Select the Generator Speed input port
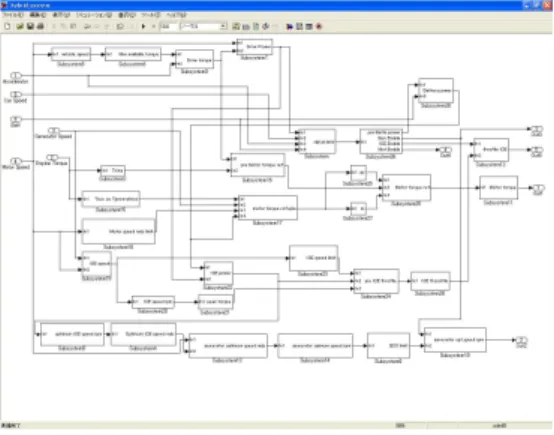 tap(54, 131)
